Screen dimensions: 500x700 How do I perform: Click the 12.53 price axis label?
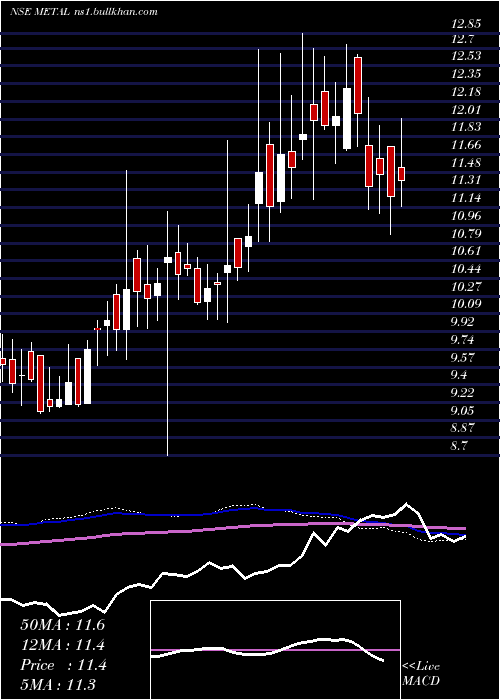pyautogui.click(x=467, y=56)
